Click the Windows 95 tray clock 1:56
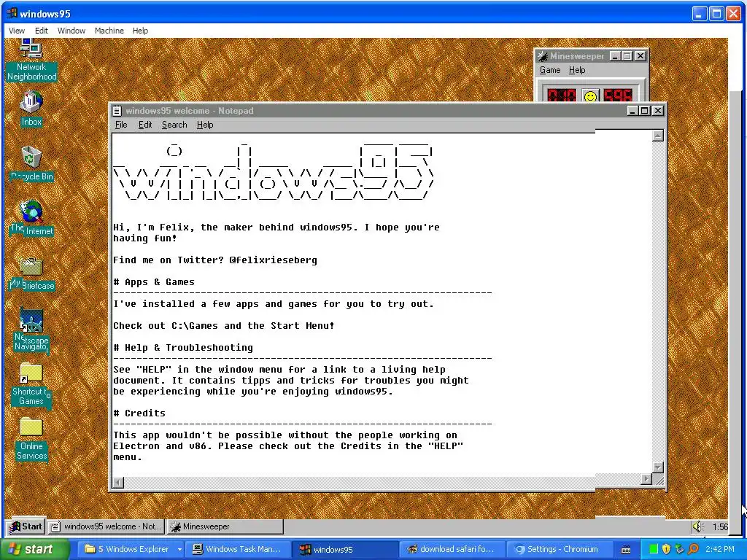This screenshot has width=747, height=560. pyautogui.click(x=720, y=526)
